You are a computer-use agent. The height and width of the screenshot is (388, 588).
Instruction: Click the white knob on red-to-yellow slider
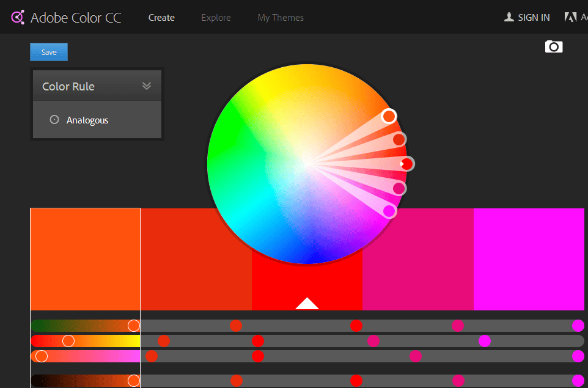click(68, 341)
